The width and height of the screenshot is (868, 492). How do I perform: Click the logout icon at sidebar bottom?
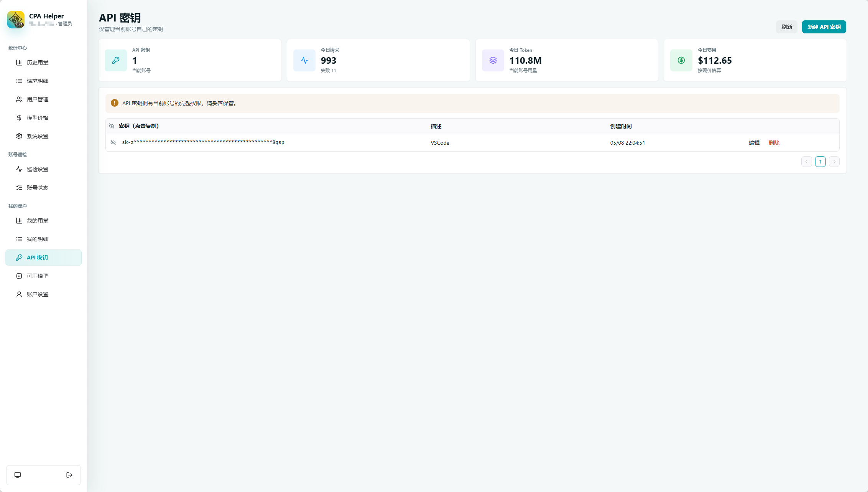tap(69, 475)
